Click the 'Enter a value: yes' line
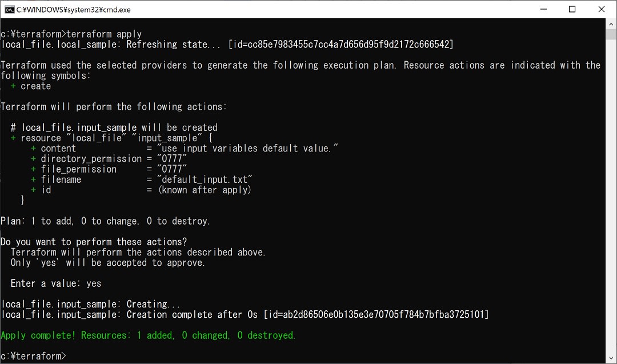Screen dimensions: 617x364 click(x=56, y=283)
